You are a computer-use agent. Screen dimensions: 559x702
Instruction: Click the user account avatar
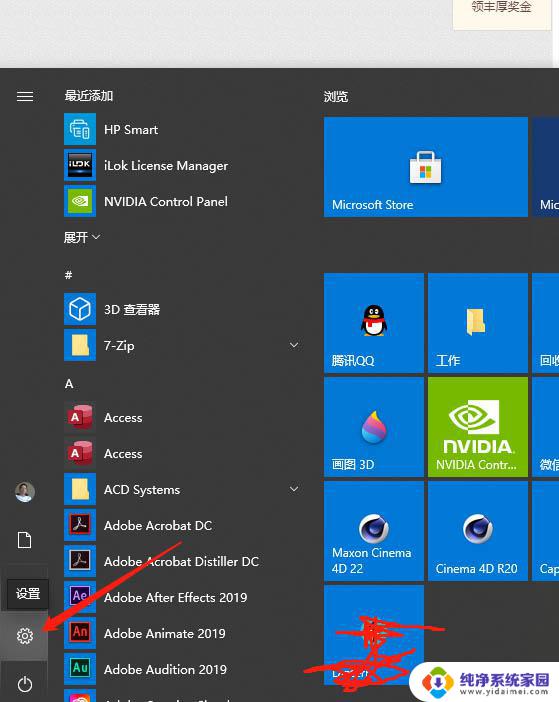point(25,492)
